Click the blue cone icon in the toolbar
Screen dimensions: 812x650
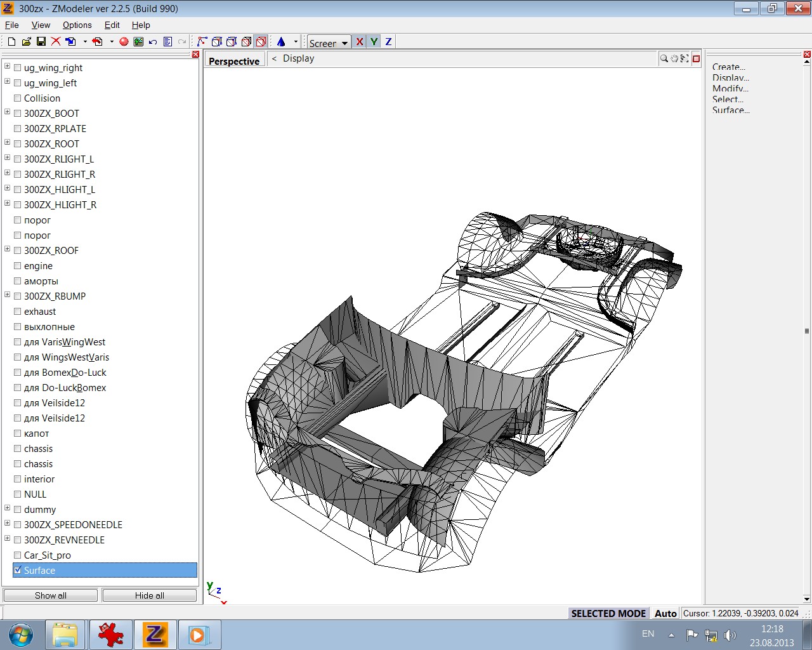coord(281,42)
